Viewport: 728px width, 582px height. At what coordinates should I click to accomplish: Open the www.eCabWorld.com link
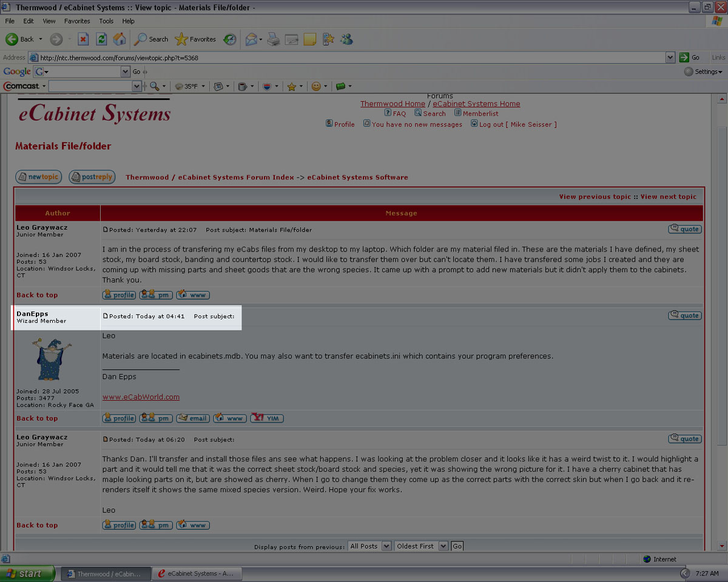[x=141, y=397]
